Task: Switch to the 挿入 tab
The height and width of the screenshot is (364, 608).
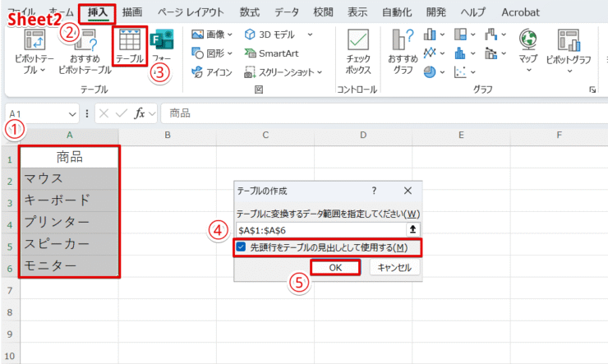Action: (x=97, y=12)
